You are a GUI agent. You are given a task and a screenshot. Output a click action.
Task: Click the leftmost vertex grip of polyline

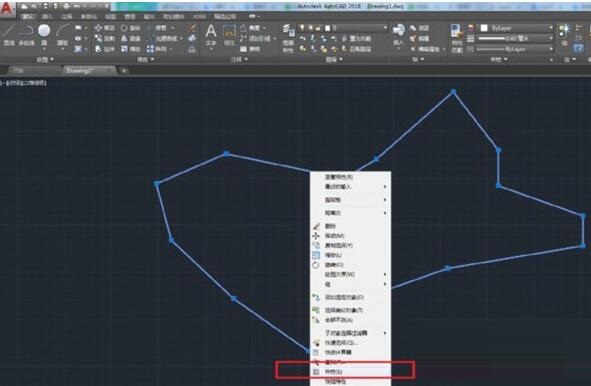157,184
